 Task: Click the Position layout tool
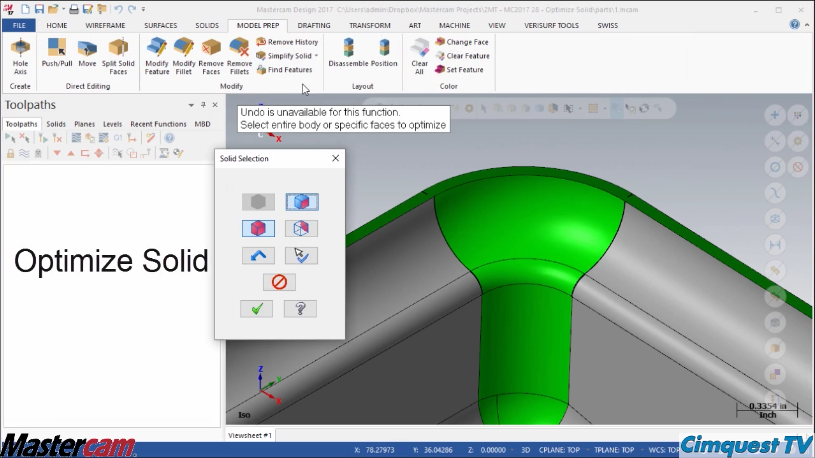click(x=384, y=53)
